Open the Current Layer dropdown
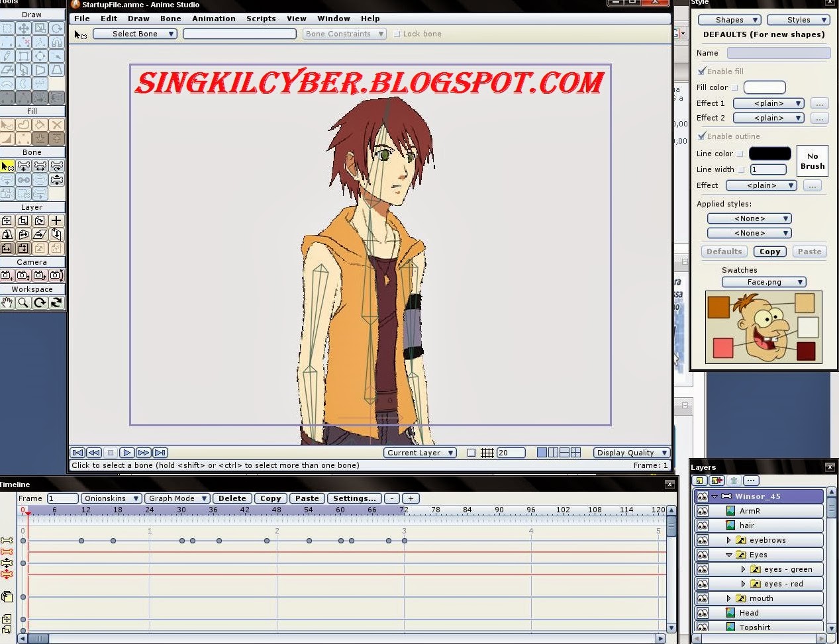The height and width of the screenshot is (644, 839). tap(420, 452)
